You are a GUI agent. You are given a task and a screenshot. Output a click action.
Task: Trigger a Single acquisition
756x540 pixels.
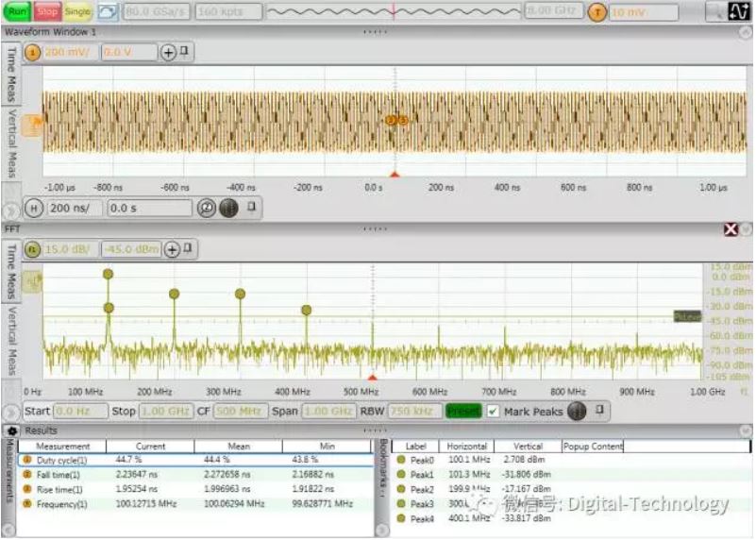(x=77, y=12)
